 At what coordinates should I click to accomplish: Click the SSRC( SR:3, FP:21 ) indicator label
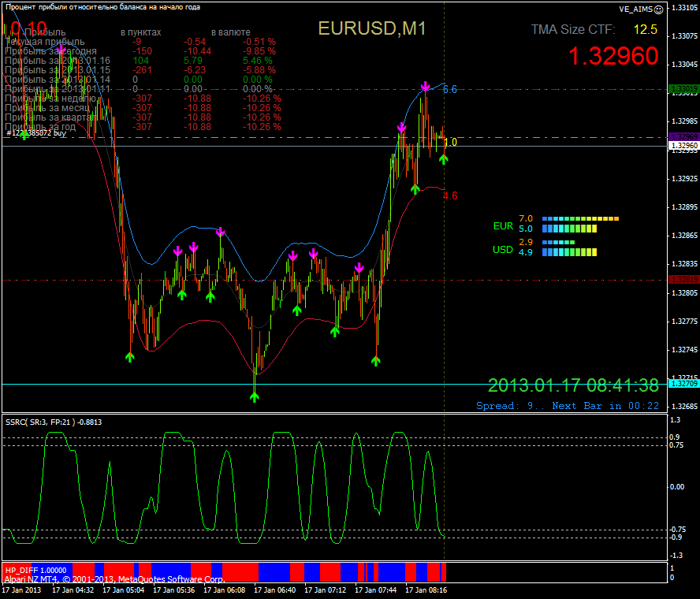(x=53, y=422)
